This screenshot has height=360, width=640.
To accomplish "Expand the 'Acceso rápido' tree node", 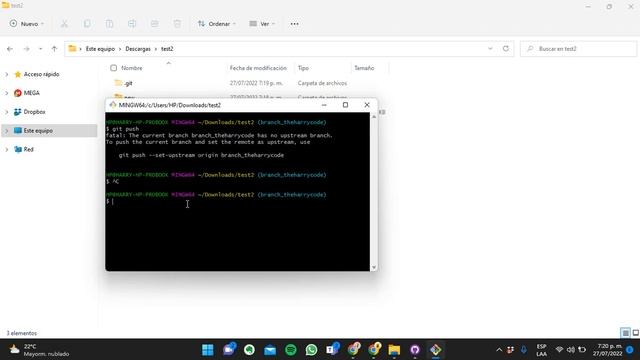I will (7, 74).
